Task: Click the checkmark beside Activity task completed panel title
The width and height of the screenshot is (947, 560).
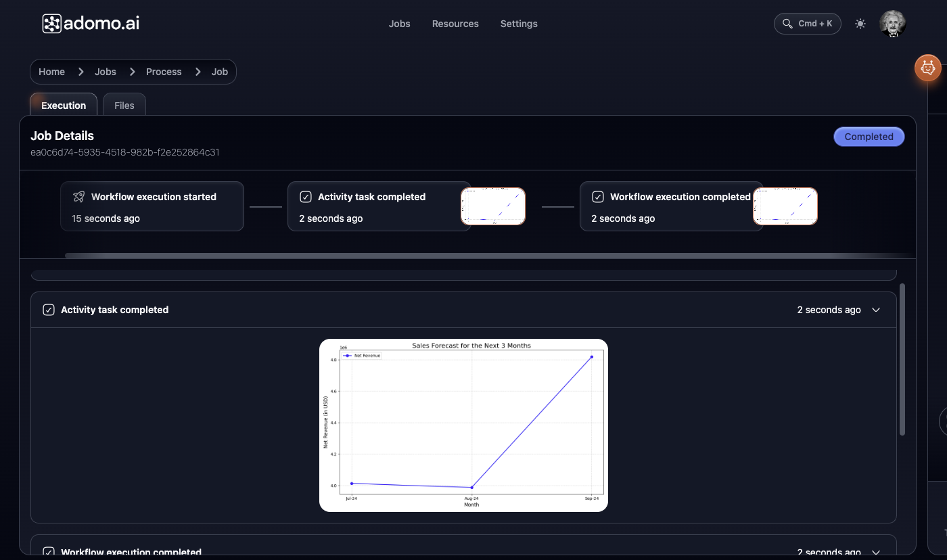Action: pyautogui.click(x=48, y=309)
